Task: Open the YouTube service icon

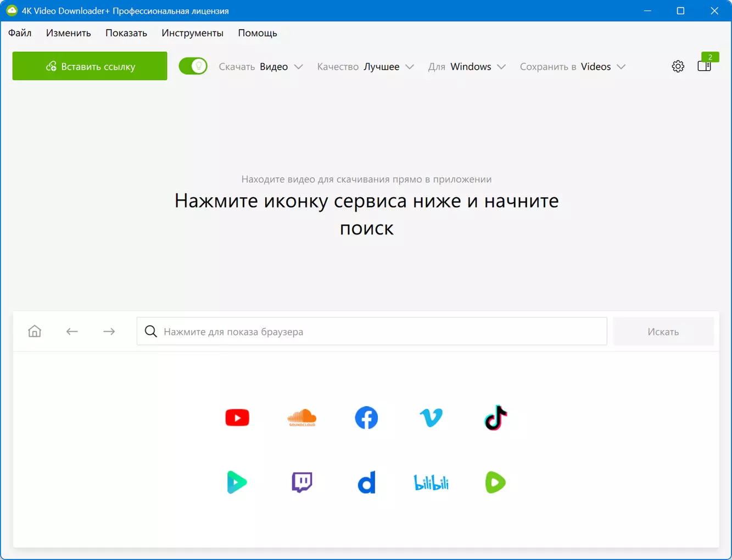Action: pos(237,418)
